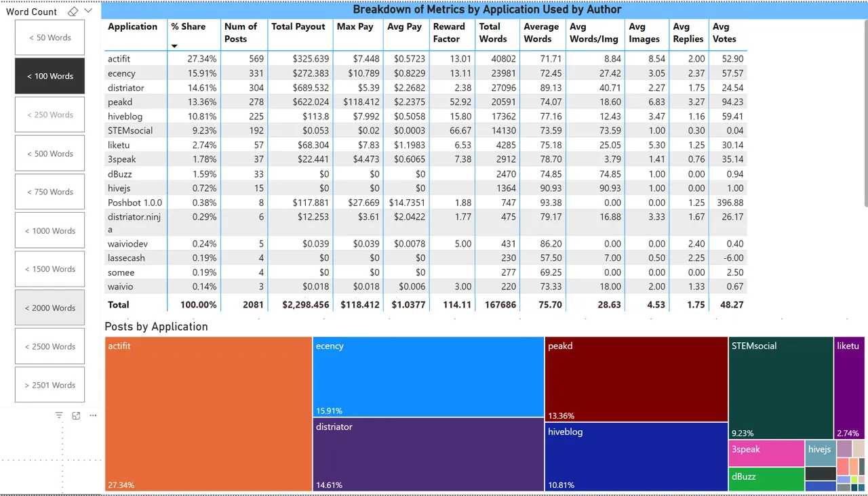Select the blue ecency treemap tile
This screenshot has height=496, width=868.
click(429, 377)
